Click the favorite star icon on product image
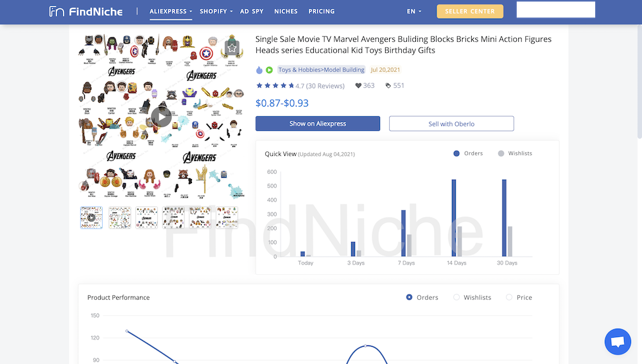This screenshot has height=364, width=642. pos(232,48)
